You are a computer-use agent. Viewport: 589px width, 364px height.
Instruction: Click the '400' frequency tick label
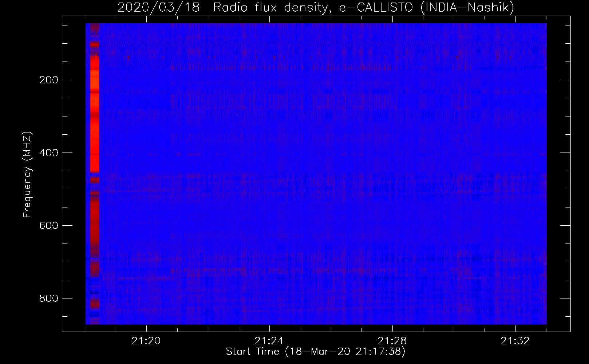click(x=48, y=153)
